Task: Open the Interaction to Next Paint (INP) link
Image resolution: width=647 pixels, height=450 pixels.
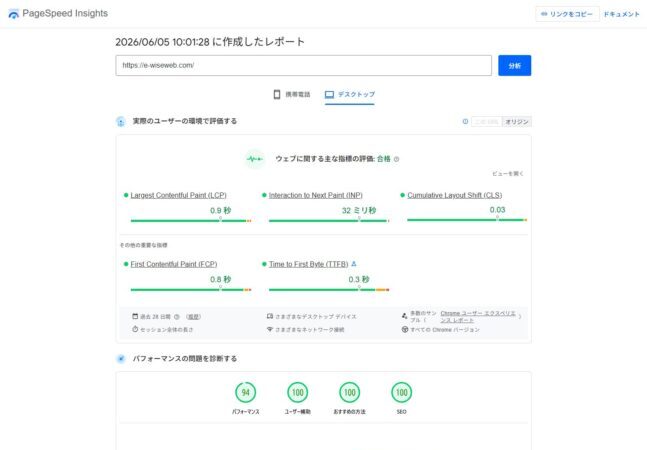Action: tap(316, 195)
